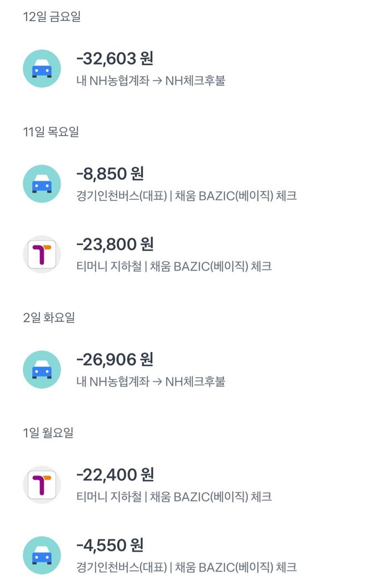Tap car icon beside -8,850 원 transaction

pos(42,184)
